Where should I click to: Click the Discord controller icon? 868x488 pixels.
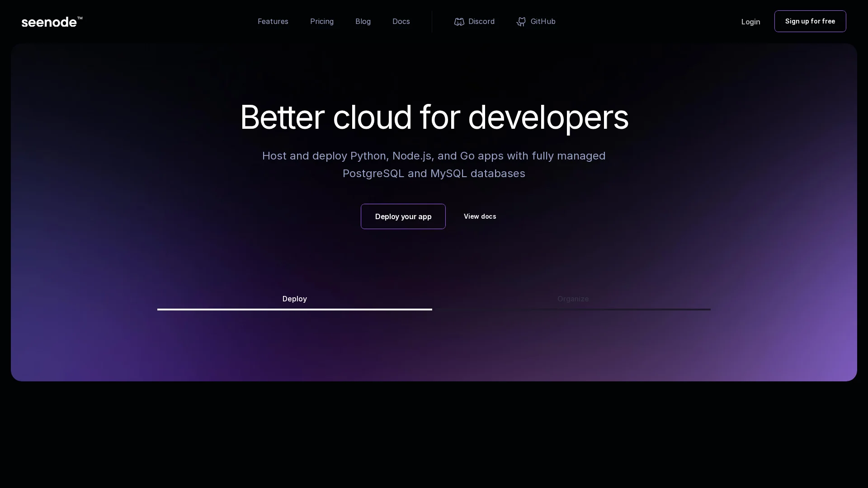pos(459,22)
